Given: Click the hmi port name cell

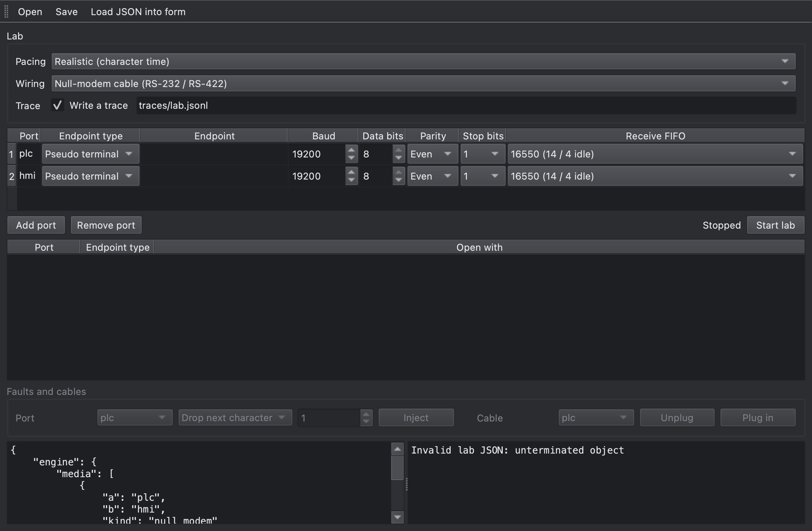Looking at the screenshot, I should pos(28,176).
